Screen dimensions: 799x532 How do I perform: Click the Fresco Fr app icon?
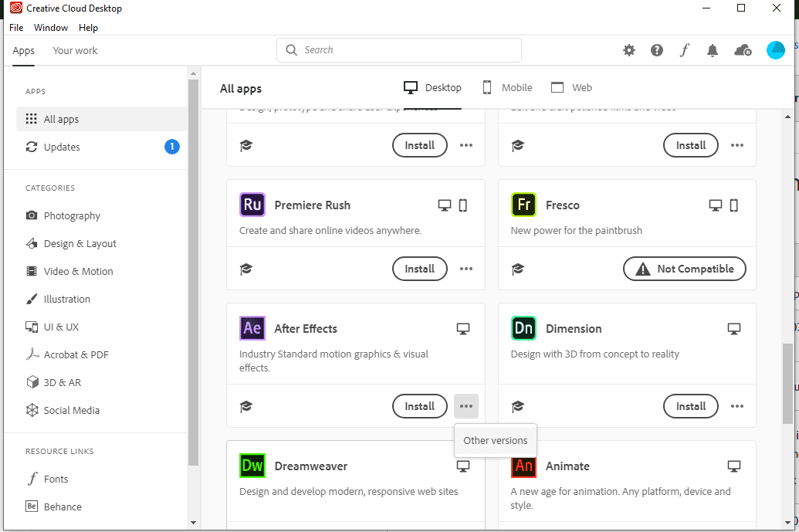pos(524,205)
